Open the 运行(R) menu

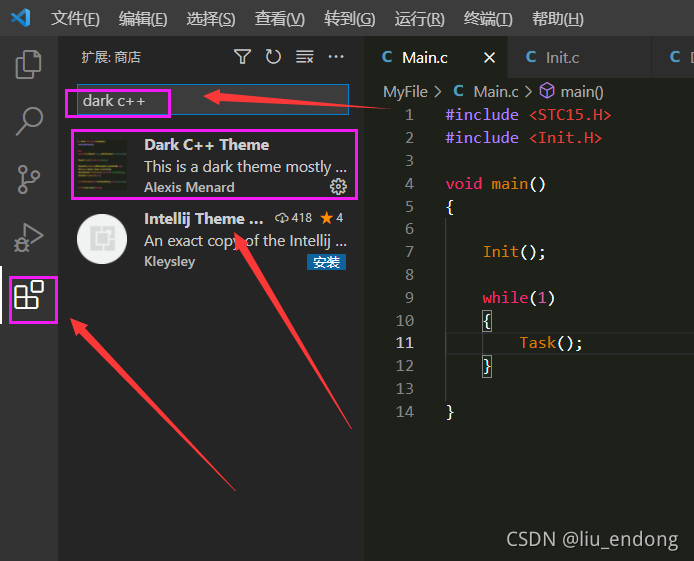(419, 19)
